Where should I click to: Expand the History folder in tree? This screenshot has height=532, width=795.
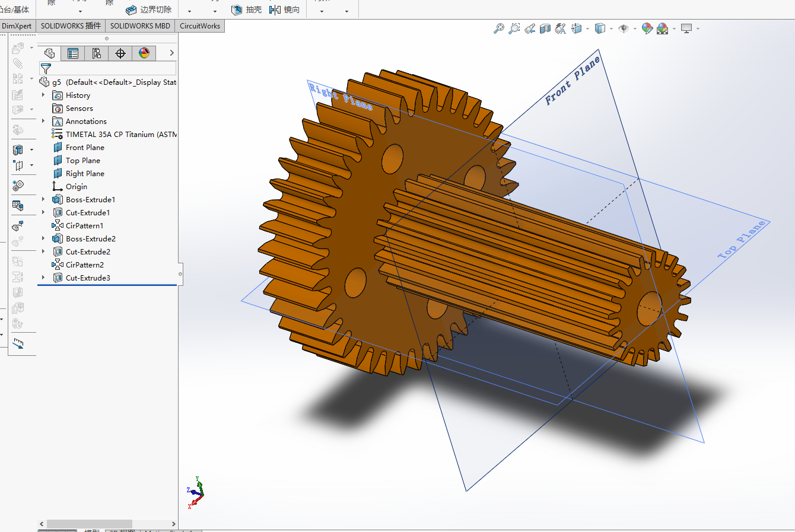[43, 95]
